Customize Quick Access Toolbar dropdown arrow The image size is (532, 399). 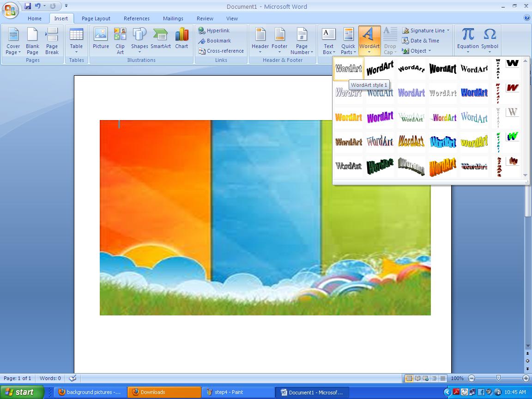pyautogui.click(x=66, y=6)
